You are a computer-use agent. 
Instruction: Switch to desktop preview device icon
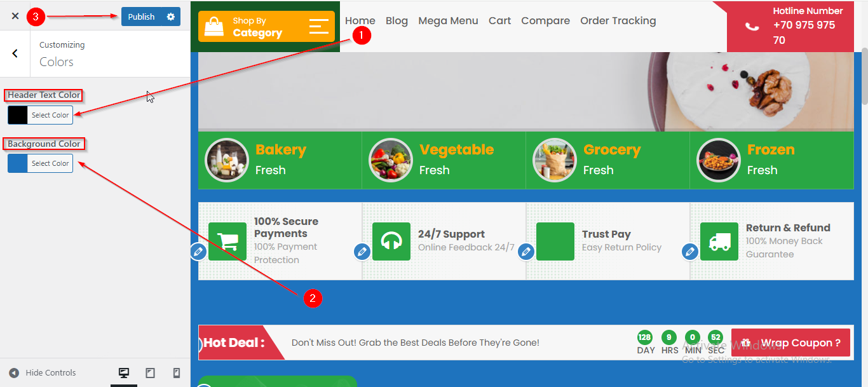(124, 373)
